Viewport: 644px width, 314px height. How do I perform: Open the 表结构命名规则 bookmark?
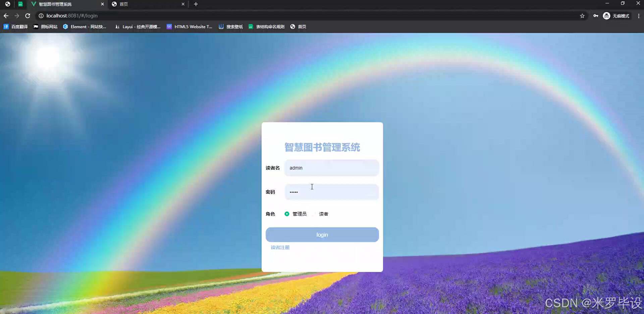click(266, 26)
